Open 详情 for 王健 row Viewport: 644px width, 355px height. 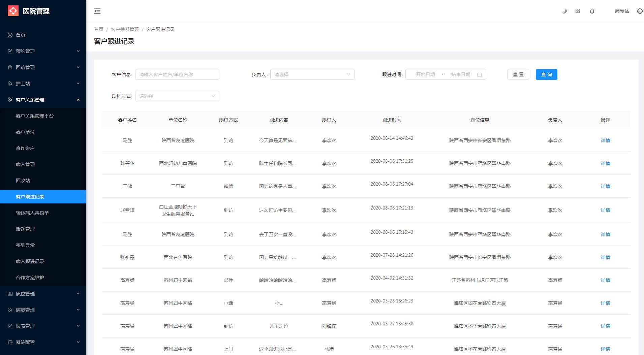(x=605, y=186)
